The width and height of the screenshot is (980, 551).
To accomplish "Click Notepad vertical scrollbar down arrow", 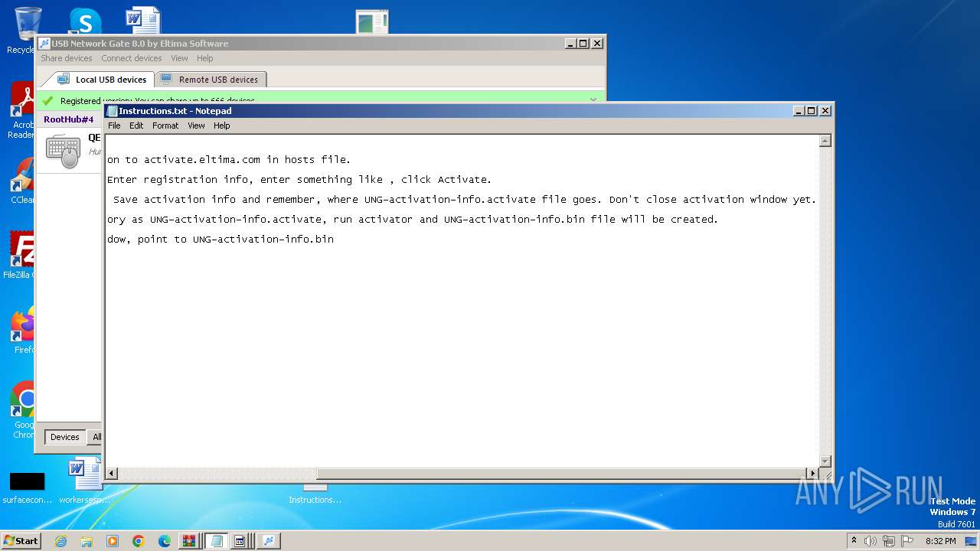I will click(x=825, y=461).
